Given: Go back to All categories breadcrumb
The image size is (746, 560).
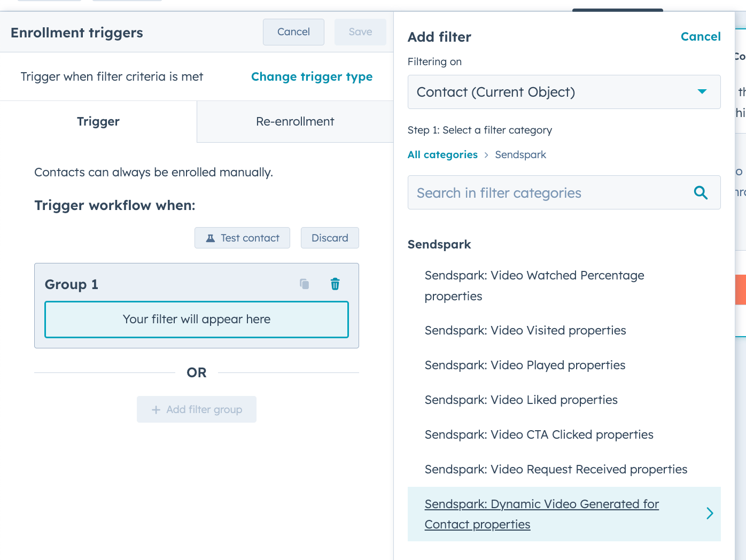Looking at the screenshot, I should tap(442, 155).
